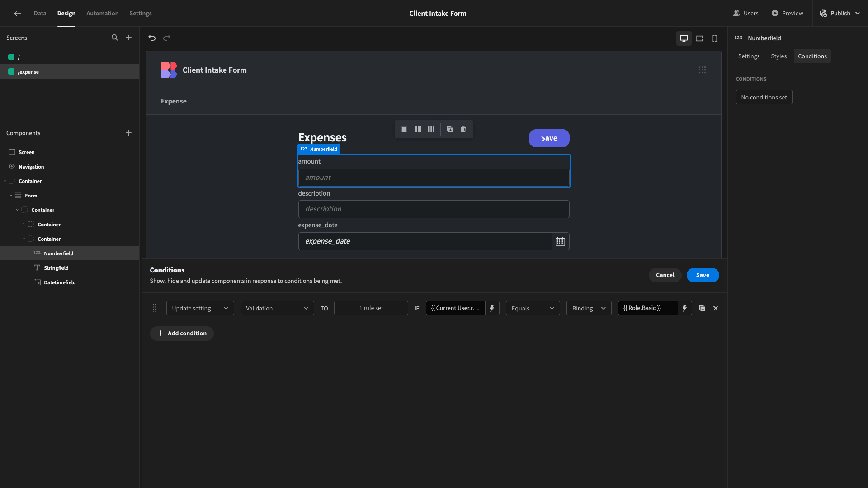Add component with plus icon
The image size is (868, 488).
[x=129, y=133]
